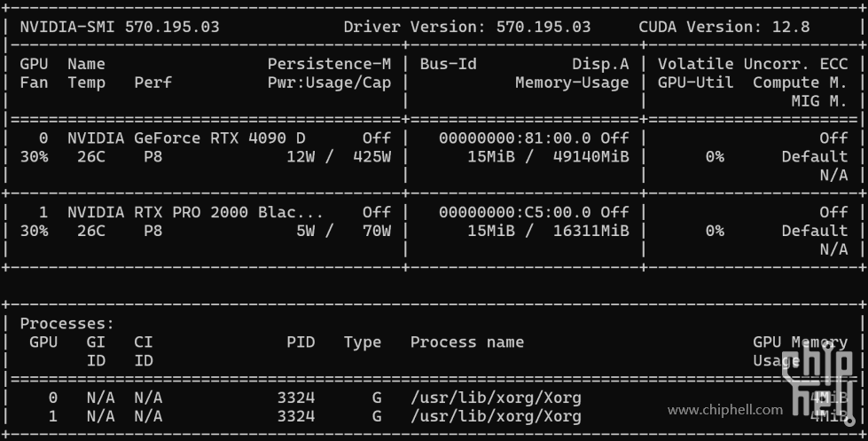868x441 pixels.
Task: Click Bus-Id 00000000:C5:00.0 value
Action: 519,213
